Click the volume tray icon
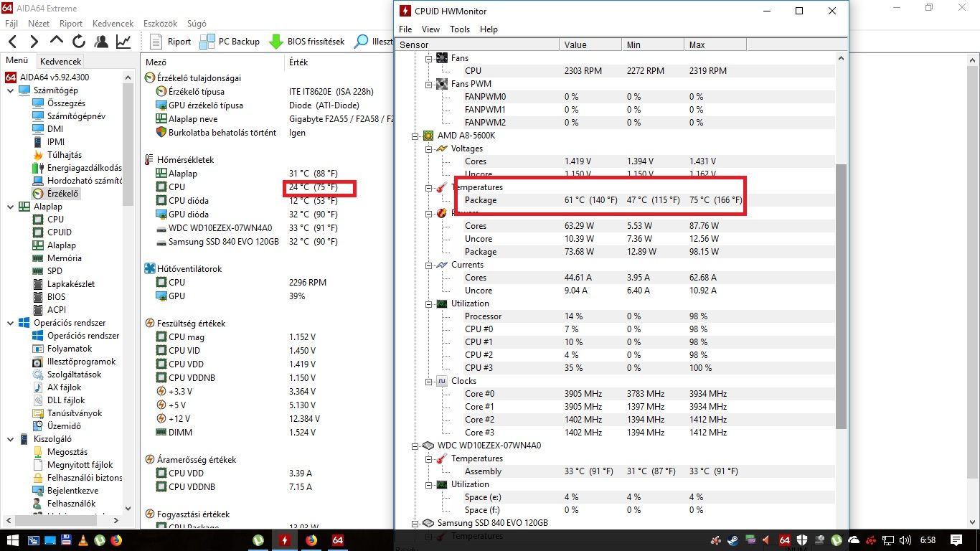980x551 pixels. (x=905, y=540)
